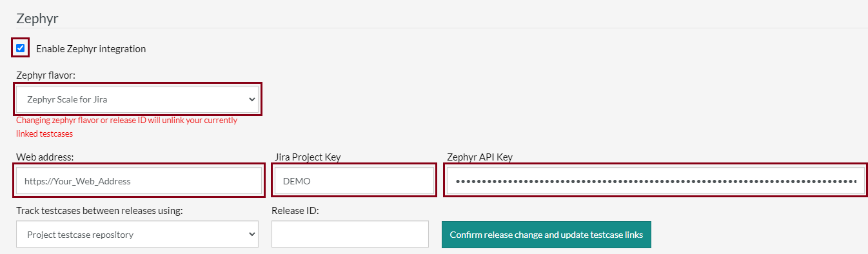The height and width of the screenshot is (254, 868).
Task: Click the Zephyr flavor label
Action: point(46,75)
